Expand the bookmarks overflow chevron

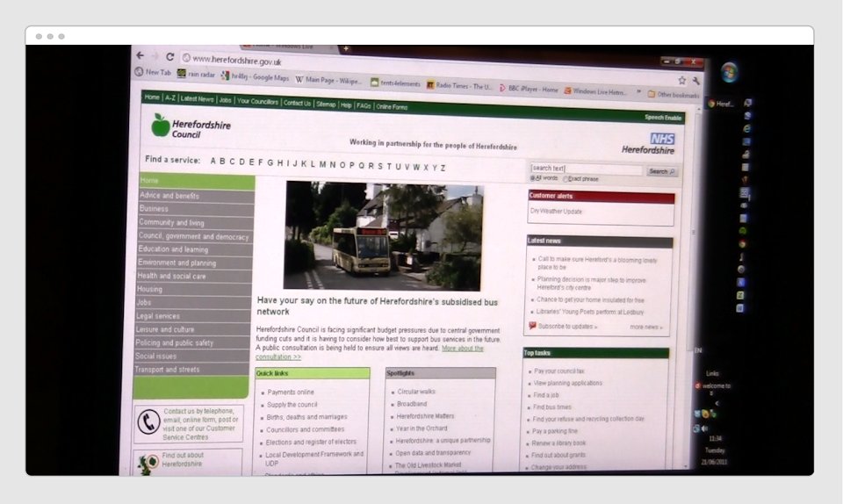coord(638,92)
